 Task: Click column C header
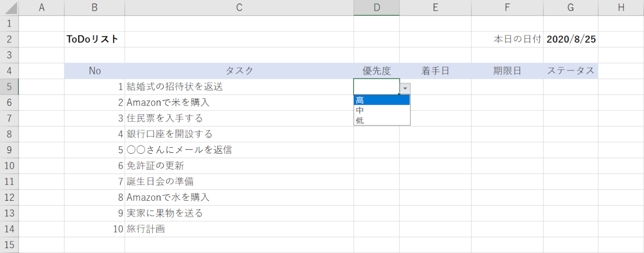(x=239, y=8)
